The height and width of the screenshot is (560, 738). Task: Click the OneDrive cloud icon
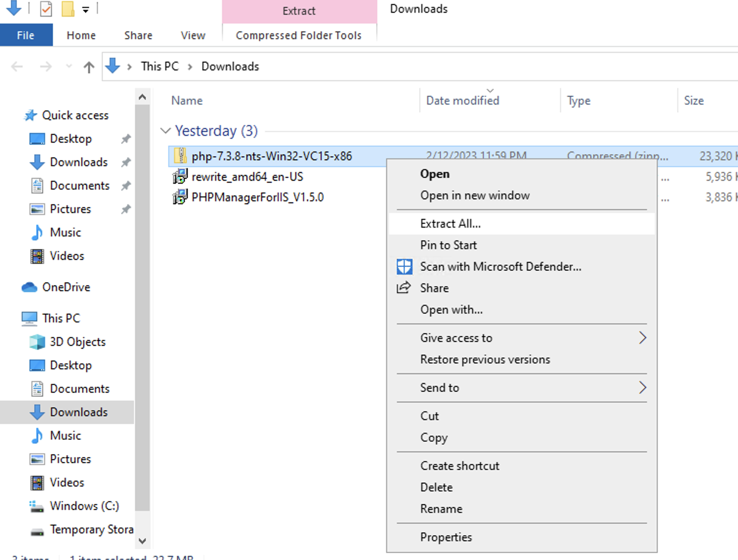coord(29,287)
